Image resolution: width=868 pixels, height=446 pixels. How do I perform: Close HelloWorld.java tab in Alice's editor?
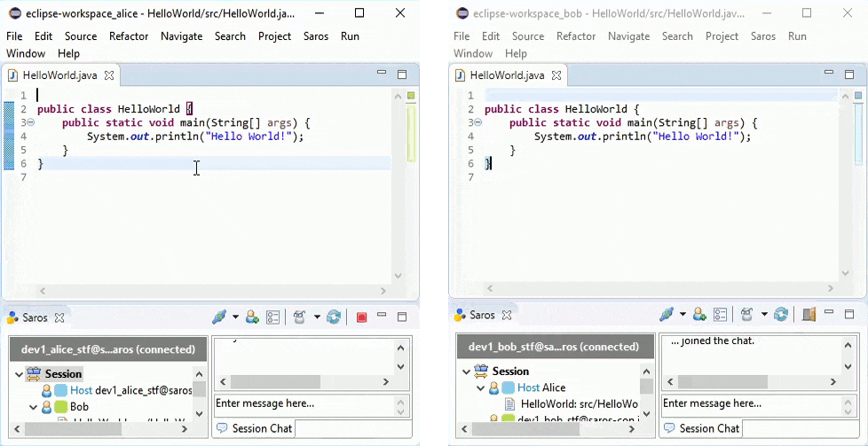(109, 75)
